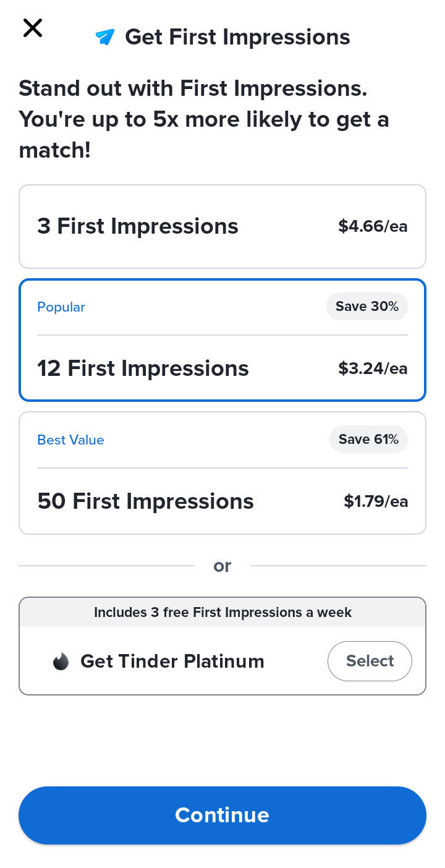Click the 'or' divider text
The height and width of the screenshot is (868, 445).
[x=222, y=566]
